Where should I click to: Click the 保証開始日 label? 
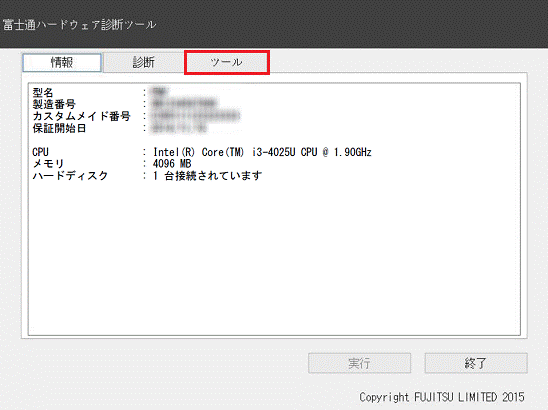click(x=59, y=128)
